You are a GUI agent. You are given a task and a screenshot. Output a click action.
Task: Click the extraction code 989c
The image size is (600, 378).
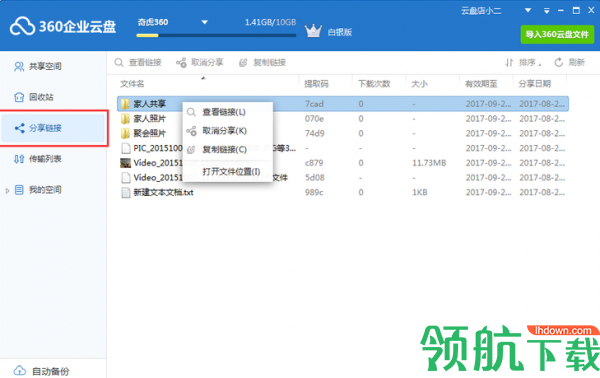[x=314, y=192]
